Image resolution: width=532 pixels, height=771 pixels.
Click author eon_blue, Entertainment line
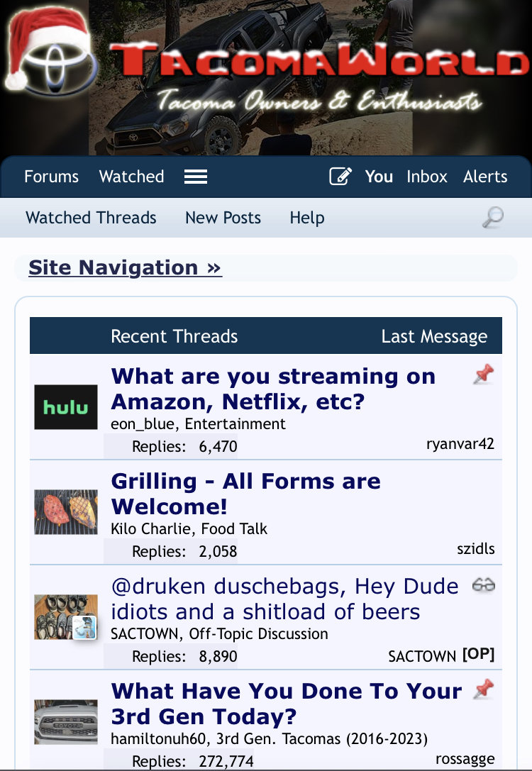click(x=198, y=424)
